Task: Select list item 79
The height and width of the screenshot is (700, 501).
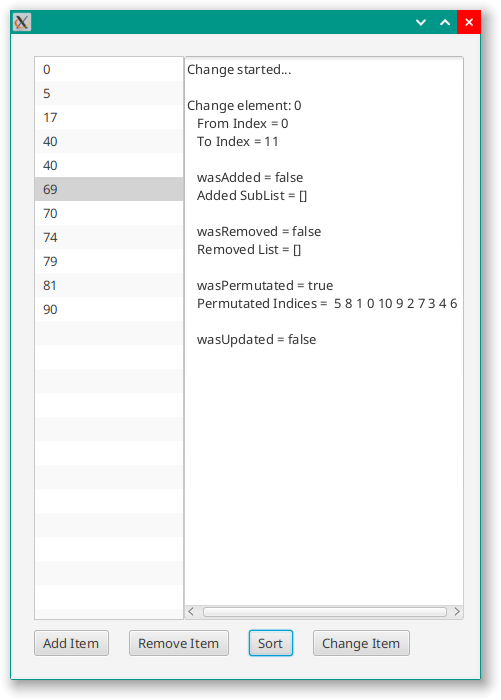Action: pos(109,261)
